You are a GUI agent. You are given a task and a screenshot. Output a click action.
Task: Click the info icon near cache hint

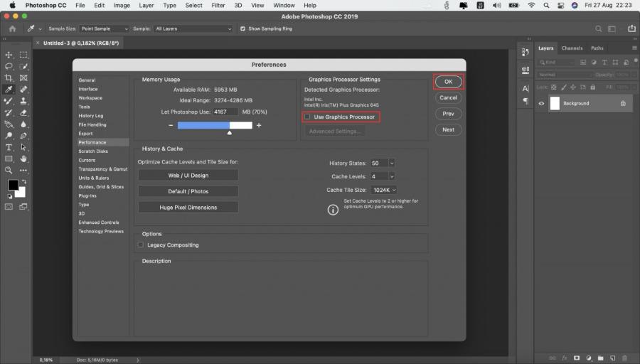pos(333,210)
